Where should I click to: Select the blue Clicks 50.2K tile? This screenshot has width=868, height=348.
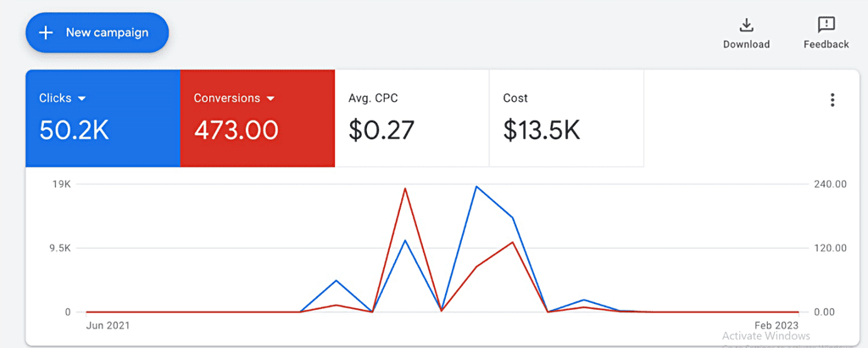point(103,118)
